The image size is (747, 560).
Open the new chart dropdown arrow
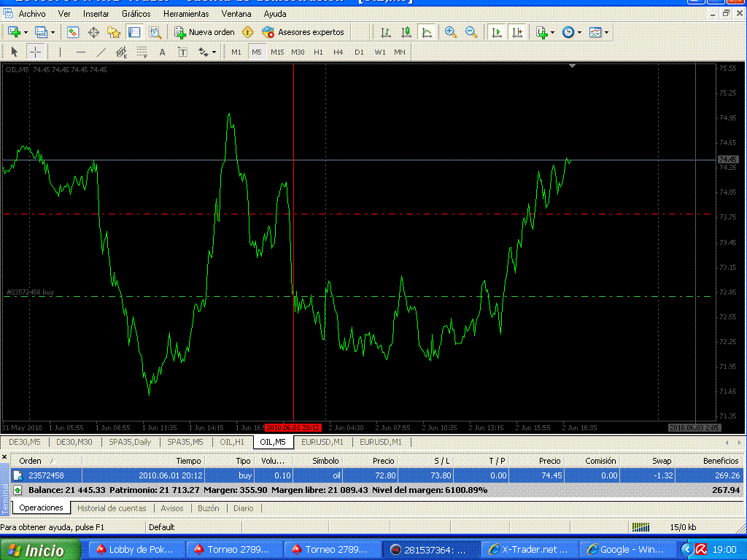(26, 32)
